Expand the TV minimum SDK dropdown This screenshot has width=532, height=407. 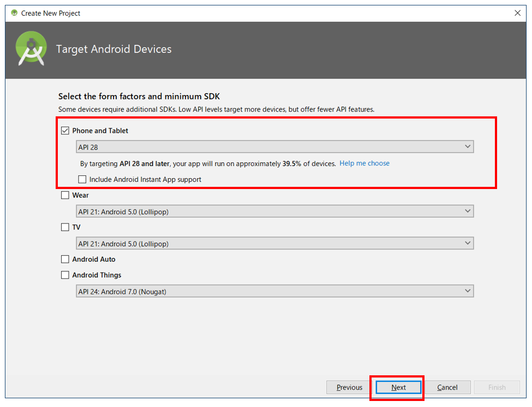(275, 244)
